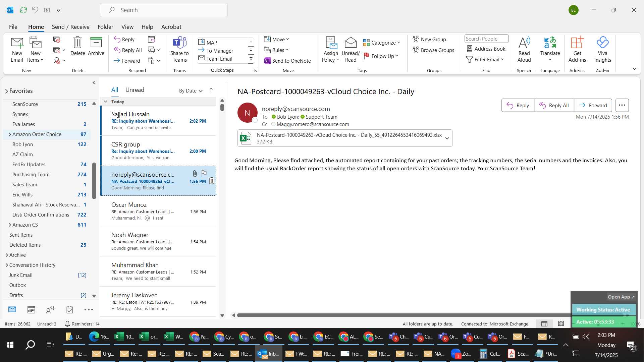Flag the noreply@scansource.com message
This screenshot has width=644, height=362.
coord(204,173)
